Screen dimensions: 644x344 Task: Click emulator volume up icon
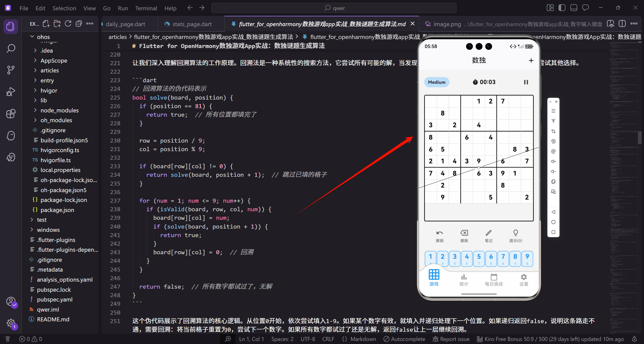(x=553, y=161)
